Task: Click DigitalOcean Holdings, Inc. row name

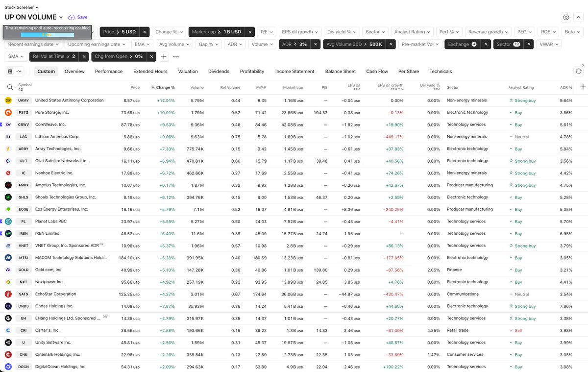Action: 61,367
